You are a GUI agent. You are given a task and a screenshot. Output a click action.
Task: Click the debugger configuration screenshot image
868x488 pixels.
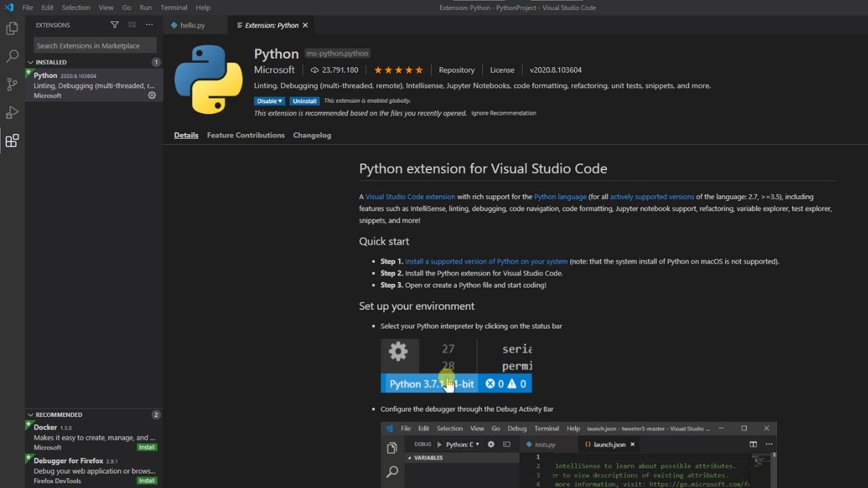click(x=578, y=455)
